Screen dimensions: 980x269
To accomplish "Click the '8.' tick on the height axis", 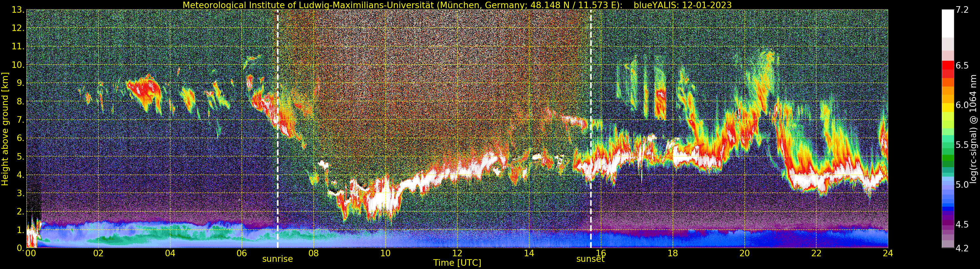I will pyautogui.click(x=21, y=101).
